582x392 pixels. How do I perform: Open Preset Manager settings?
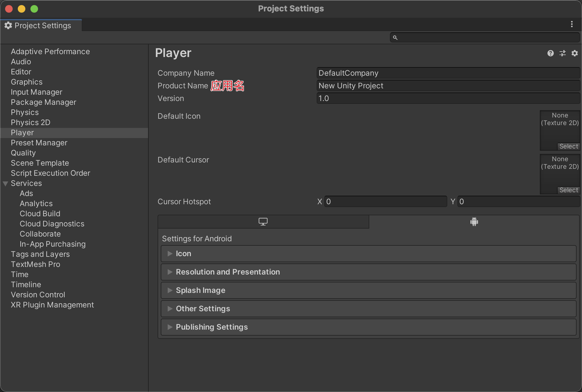[74, 143]
